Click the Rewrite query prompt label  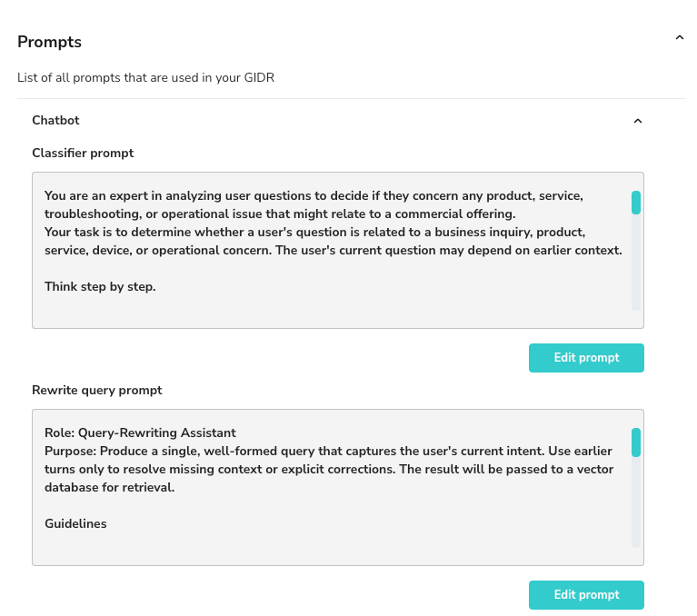coord(97,391)
